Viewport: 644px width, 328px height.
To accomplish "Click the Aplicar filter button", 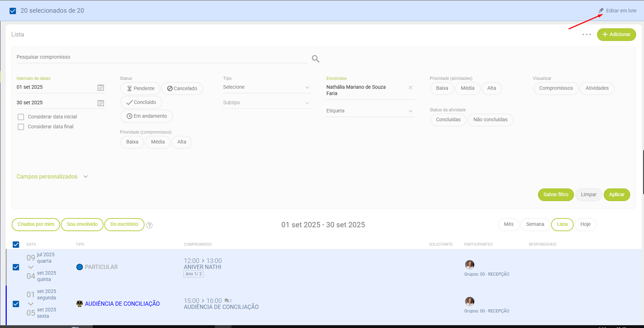I will 616,195.
